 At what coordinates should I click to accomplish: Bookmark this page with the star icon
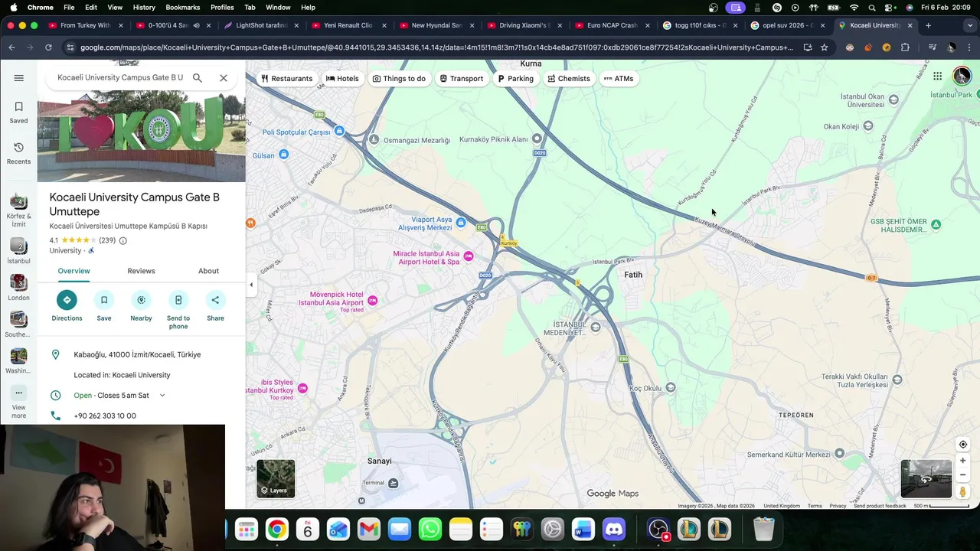click(824, 47)
